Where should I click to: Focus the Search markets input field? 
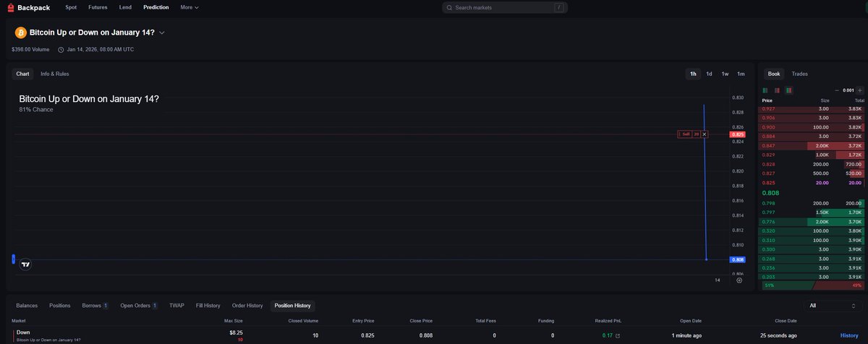pyautogui.click(x=505, y=7)
